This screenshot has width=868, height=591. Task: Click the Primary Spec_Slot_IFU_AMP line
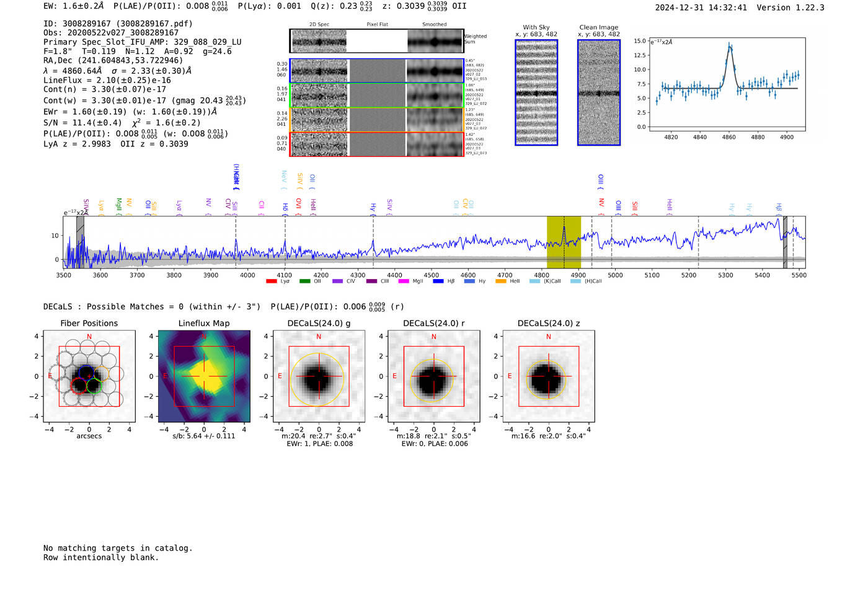[x=143, y=42]
